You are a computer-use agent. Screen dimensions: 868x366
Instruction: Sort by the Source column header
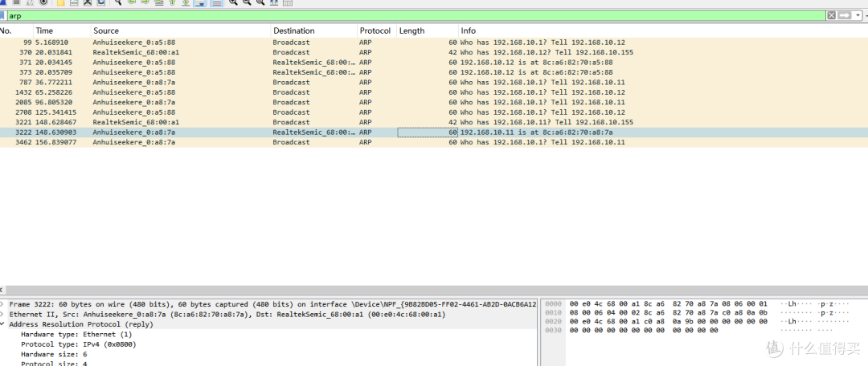coord(181,31)
